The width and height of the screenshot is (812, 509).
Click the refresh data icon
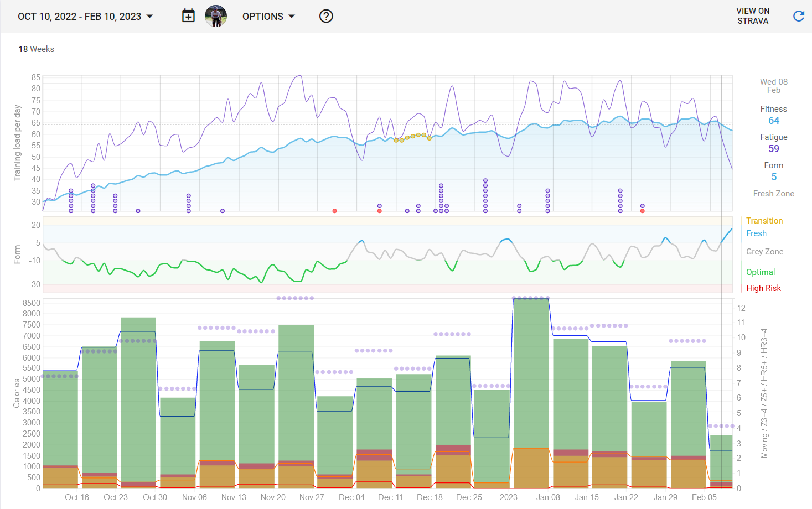pos(798,16)
